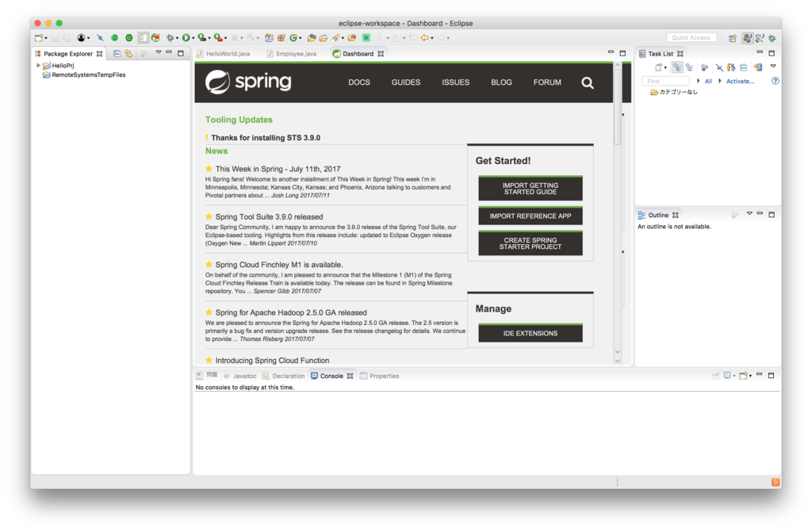
Task: Switch to the HelloWorld.java editor tab
Action: 224,53
